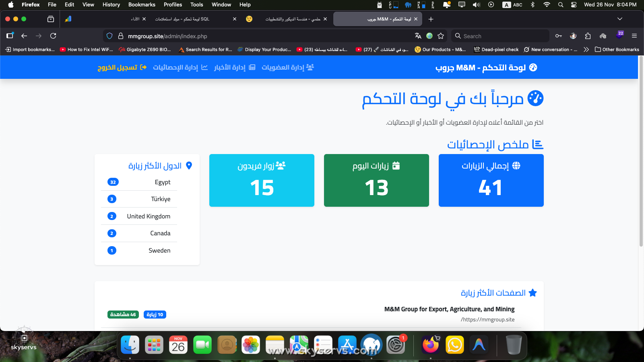Open the tab list chevron at tab bar end
Viewport: 644px width, 362px height.
coord(619,19)
